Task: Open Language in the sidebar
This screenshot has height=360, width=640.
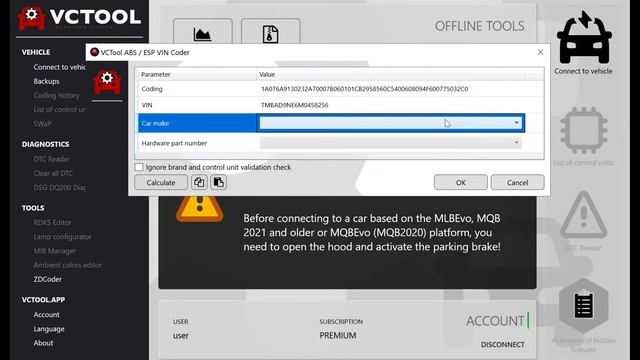Action: (49, 329)
